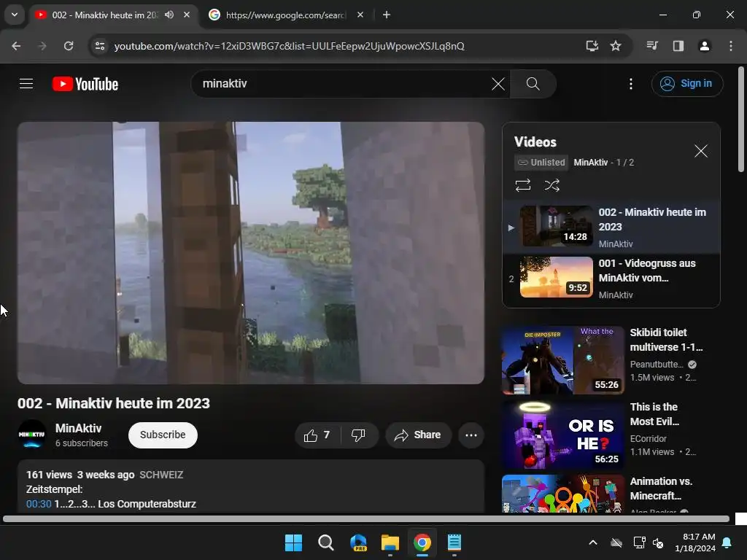Install app icon in address bar

pos(592,46)
